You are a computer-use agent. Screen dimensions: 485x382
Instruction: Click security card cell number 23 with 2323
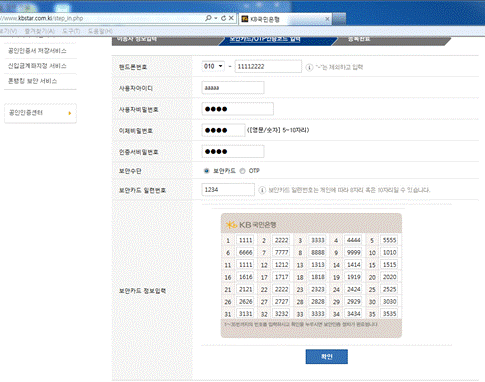tap(318, 289)
